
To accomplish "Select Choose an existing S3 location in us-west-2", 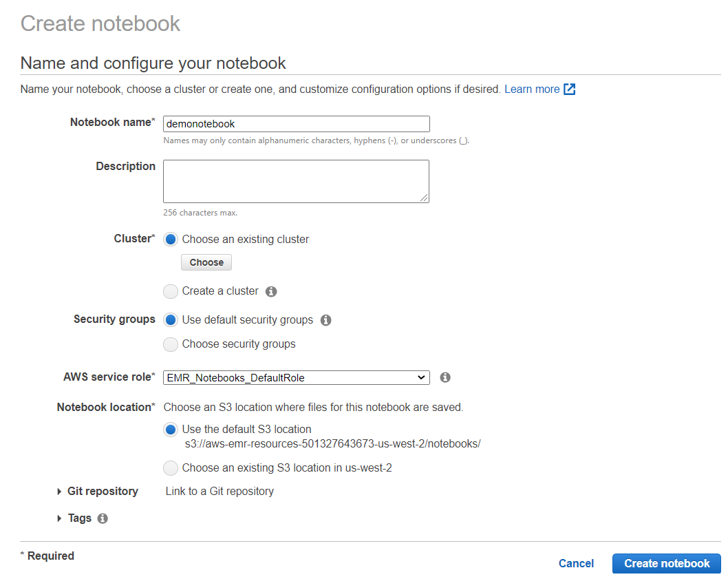I will 171,468.
